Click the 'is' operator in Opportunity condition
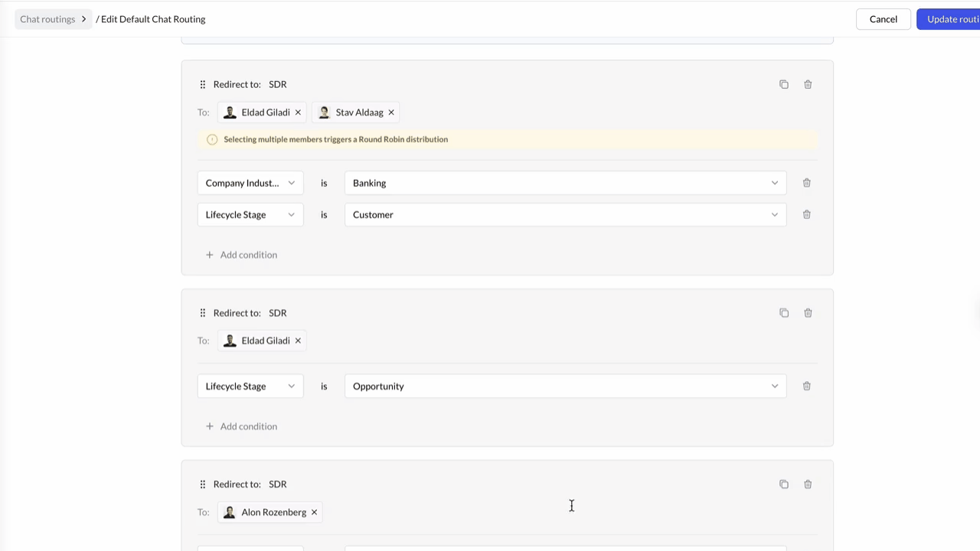The height and width of the screenshot is (551, 980). click(x=324, y=386)
